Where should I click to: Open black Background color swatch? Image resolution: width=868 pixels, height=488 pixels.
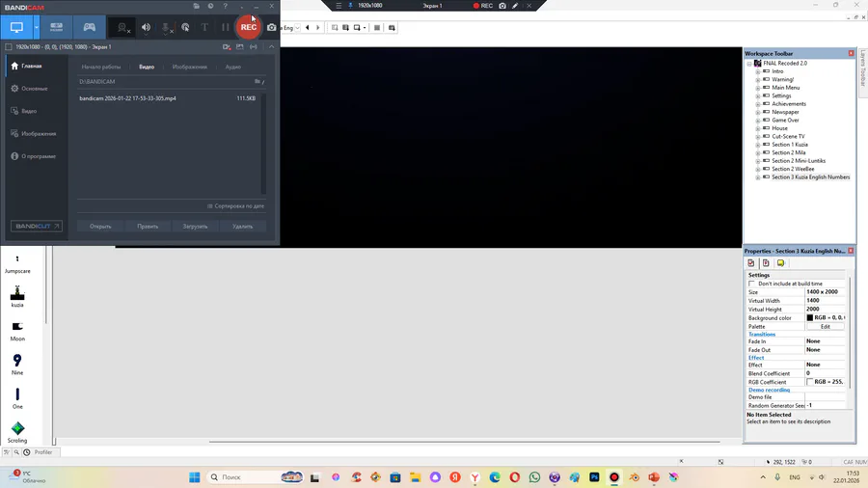810,317
